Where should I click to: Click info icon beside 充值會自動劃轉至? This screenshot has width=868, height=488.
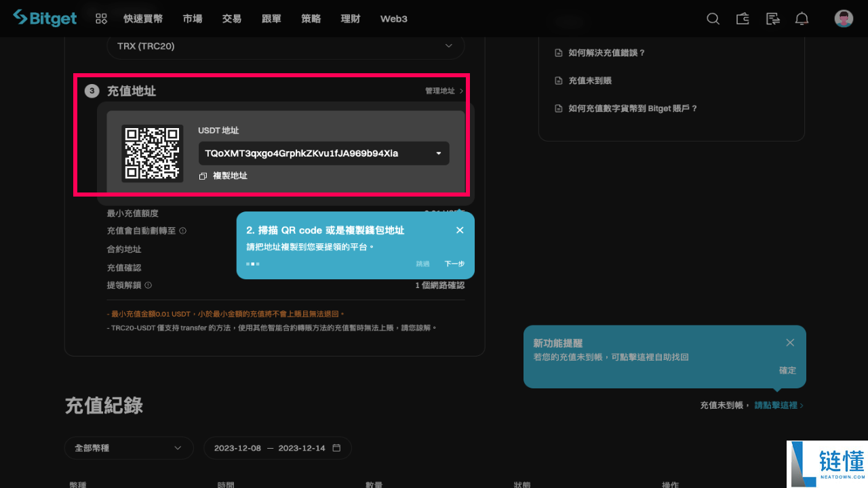[183, 230]
